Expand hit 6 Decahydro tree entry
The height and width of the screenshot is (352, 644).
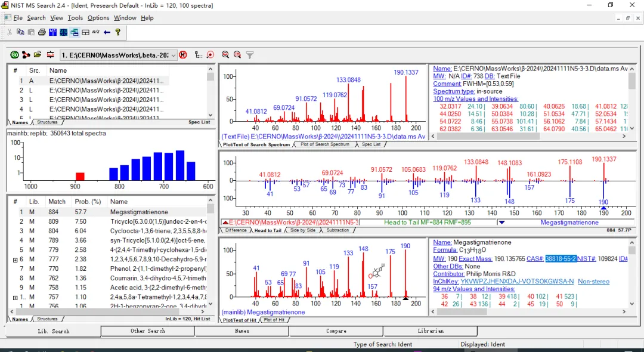15,260
